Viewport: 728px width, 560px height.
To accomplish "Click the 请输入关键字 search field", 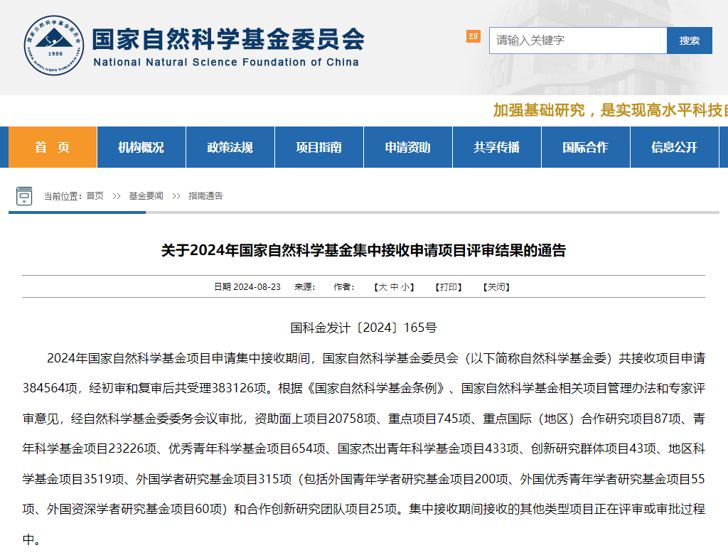I will (x=577, y=41).
